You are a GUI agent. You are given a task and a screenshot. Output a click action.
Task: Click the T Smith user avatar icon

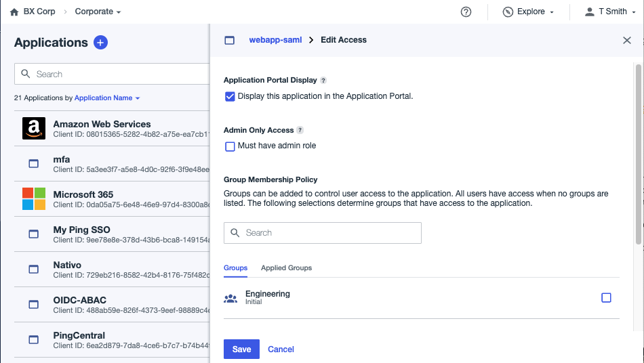(x=589, y=12)
